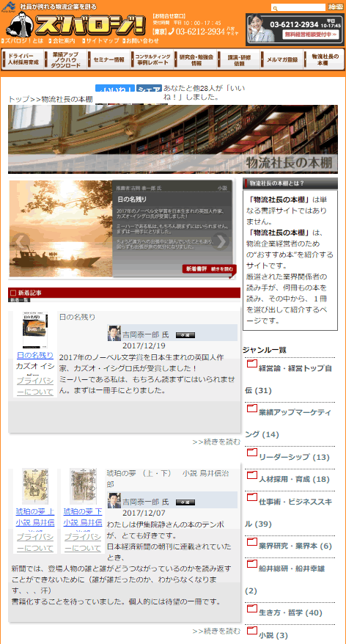
Task: Open コンサルティング事例レポート menu item
Action: pos(152,59)
